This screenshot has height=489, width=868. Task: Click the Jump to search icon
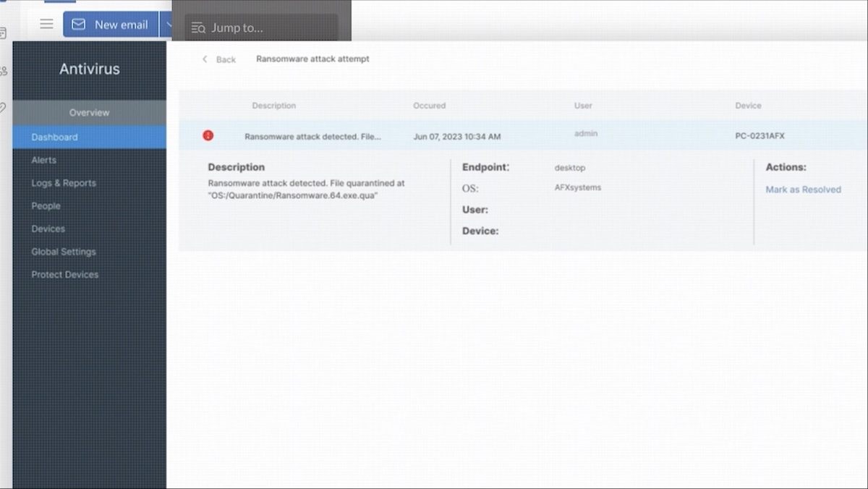(198, 28)
